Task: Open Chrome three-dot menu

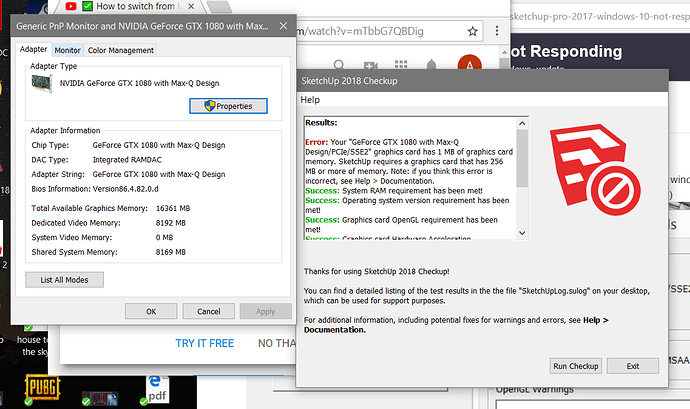Action: pos(497,31)
